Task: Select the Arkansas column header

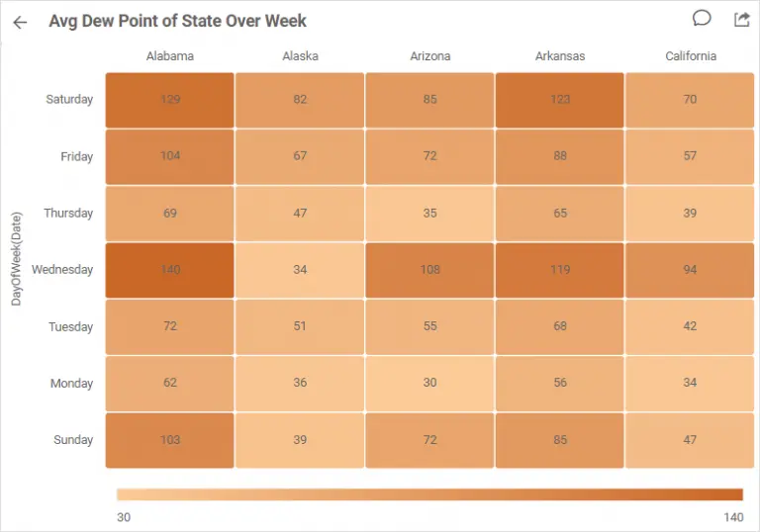Action: [560, 56]
